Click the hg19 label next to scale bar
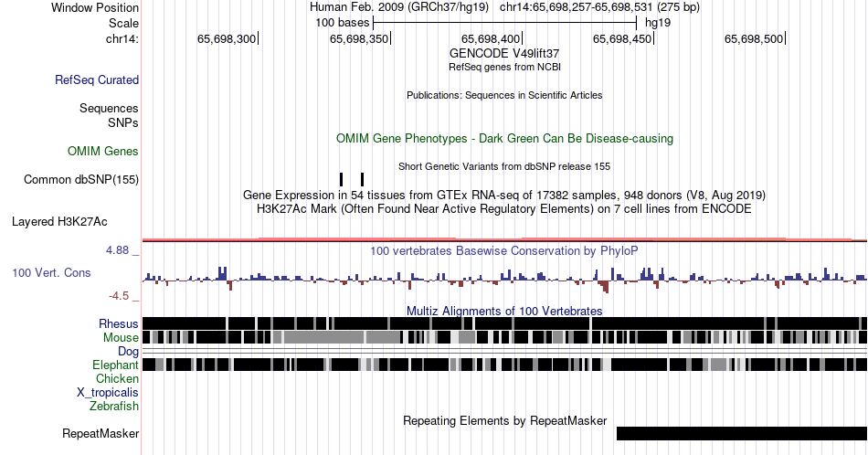The height and width of the screenshot is (455, 868). pyautogui.click(x=658, y=23)
